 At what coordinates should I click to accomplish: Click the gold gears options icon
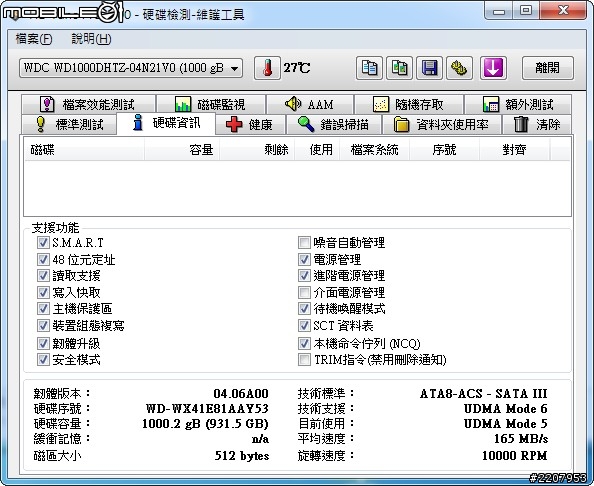459,68
